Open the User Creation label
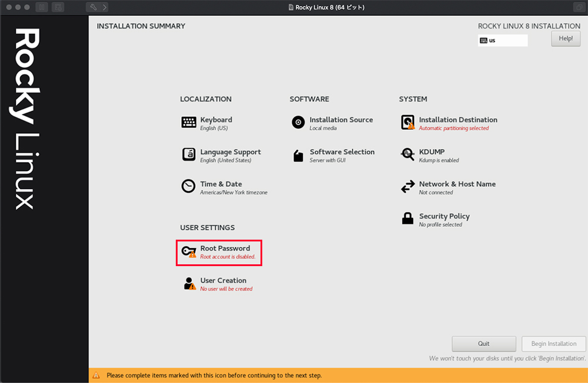The width and height of the screenshot is (588, 383). (223, 280)
